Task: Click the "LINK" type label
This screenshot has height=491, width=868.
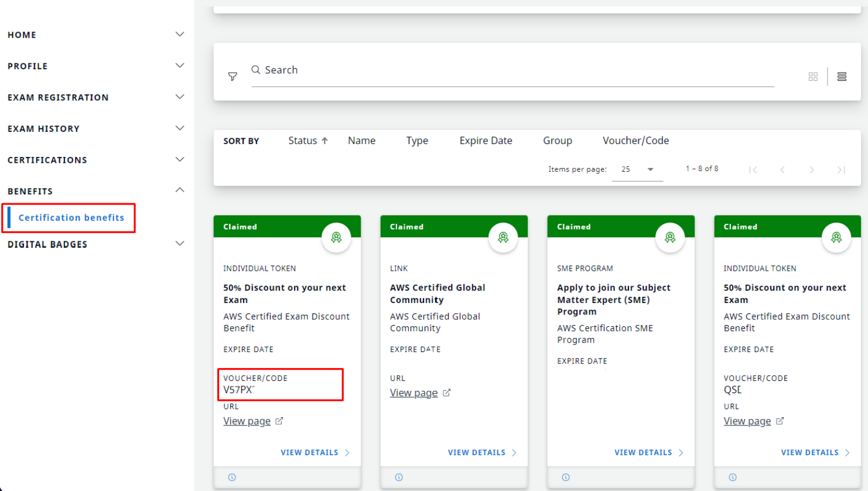Action: [x=399, y=268]
